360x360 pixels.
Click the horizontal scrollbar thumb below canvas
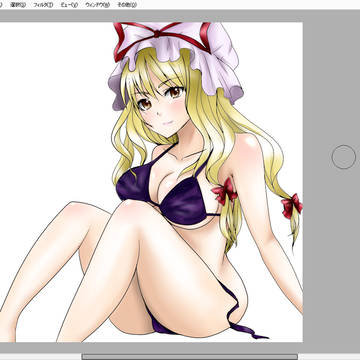[x=190, y=357]
